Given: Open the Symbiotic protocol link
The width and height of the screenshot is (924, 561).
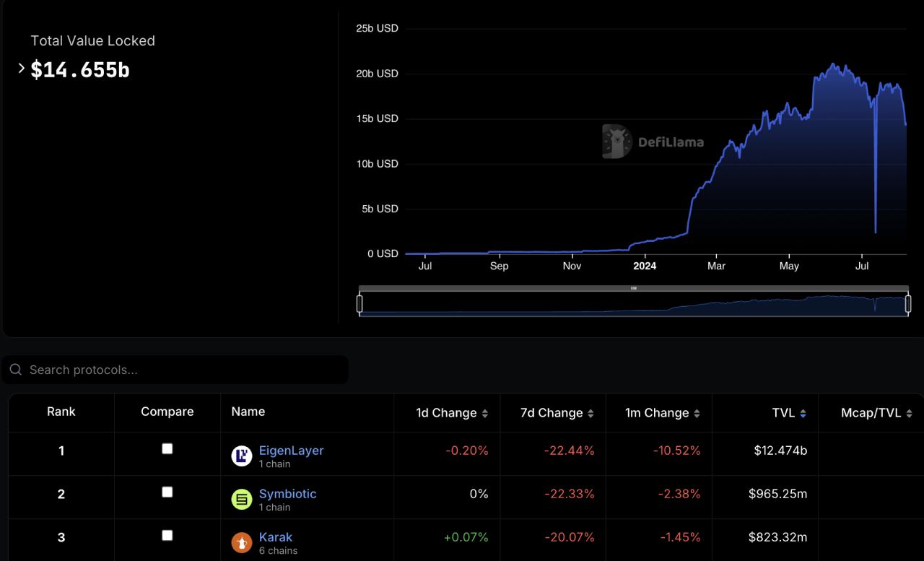Looking at the screenshot, I should pyautogui.click(x=288, y=494).
